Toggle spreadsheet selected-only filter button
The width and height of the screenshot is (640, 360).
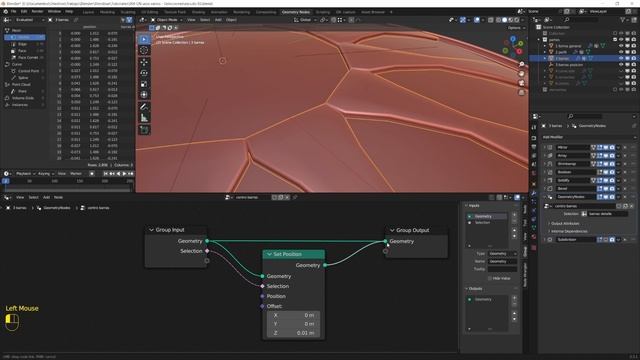point(123,20)
